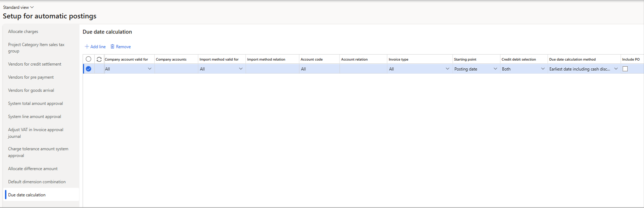This screenshot has width=644, height=208.
Task: Select the Default dimension combination tab
Action: 37,182
